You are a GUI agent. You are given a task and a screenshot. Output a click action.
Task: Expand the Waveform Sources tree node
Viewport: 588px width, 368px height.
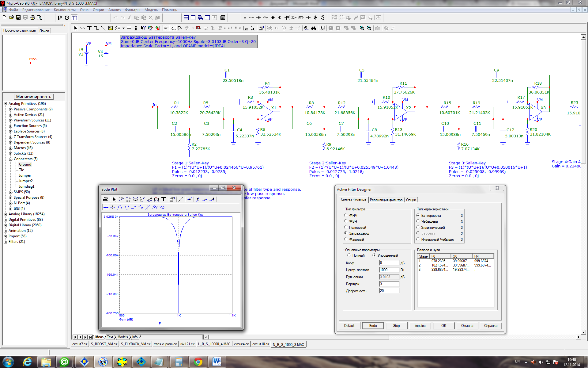(10, 121)
